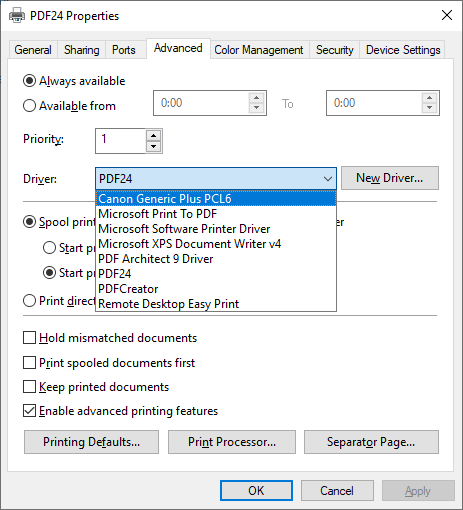Select the first Start printing radio option
This screenshot has height=510, width=463.
click(49, 248)
